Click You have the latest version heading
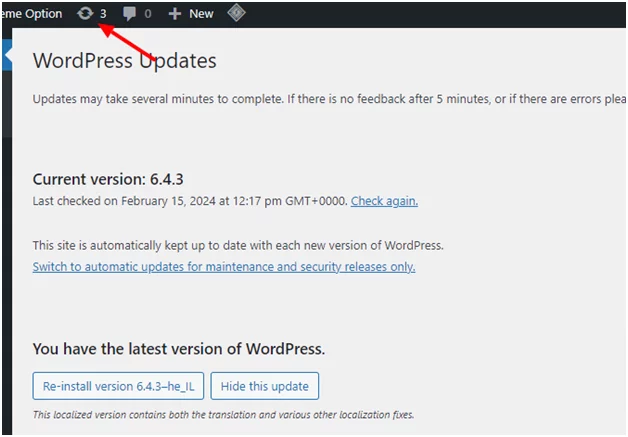628x437 pixels. point(179,349)
